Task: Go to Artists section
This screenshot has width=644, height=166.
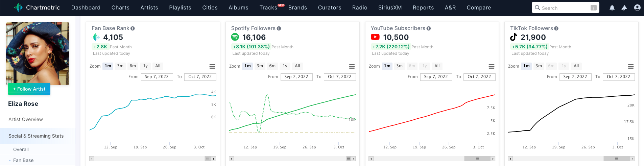Action: click(149, 7)
